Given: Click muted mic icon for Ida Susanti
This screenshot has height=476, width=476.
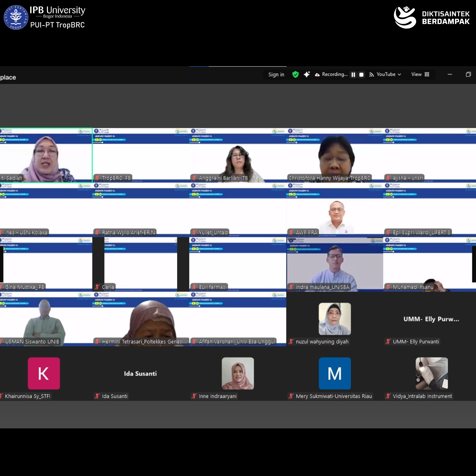Looking at the screenshot, I should [x=97, y=396].
